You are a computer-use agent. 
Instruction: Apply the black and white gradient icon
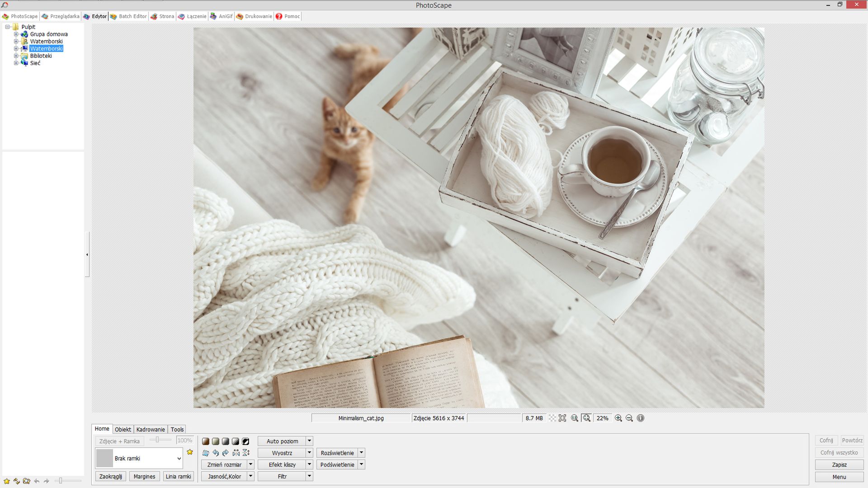tap(236, 441)
